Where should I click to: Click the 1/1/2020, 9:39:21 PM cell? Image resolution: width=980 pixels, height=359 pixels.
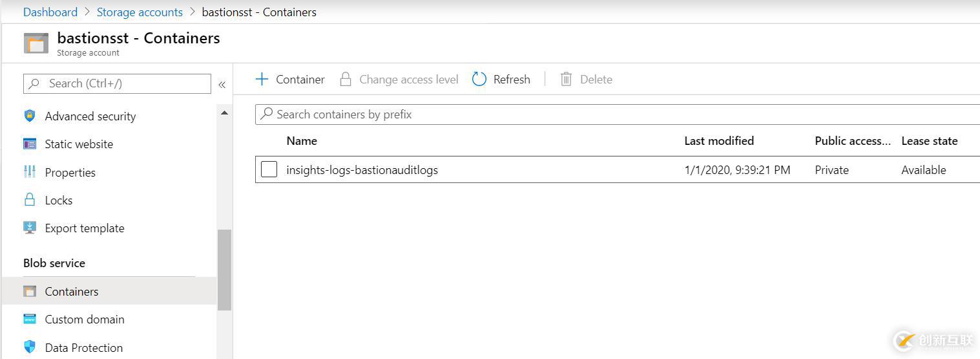738,170
